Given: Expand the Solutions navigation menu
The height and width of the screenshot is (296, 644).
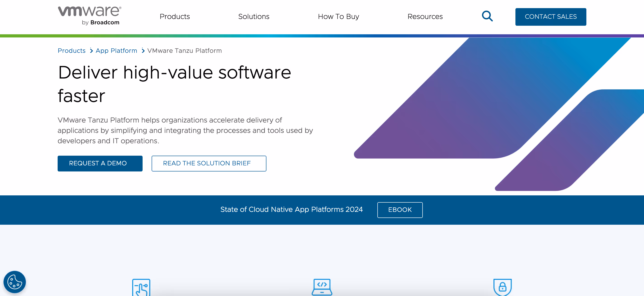Looking at the screenshot, I should tap(254, 16).
